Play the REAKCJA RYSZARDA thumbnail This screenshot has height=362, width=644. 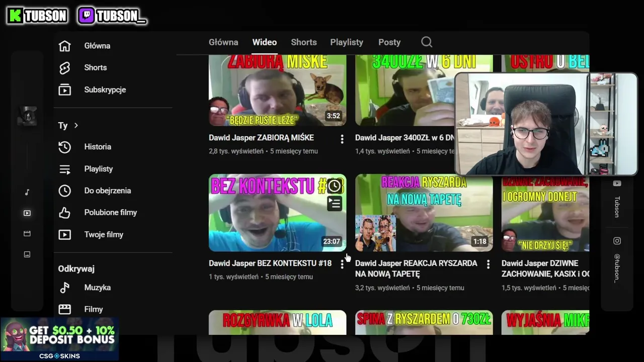click(x=424, y=213)
